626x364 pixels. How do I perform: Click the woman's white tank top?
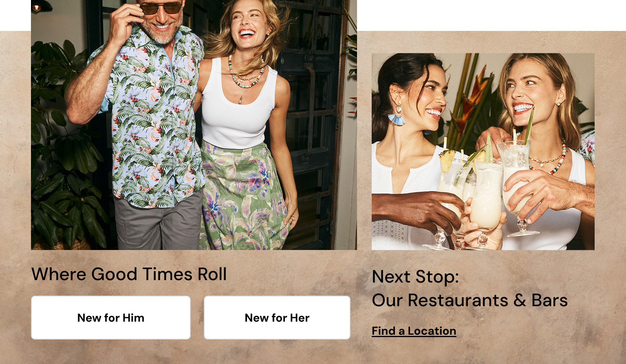pyautogui.click(x=238, y=106)
